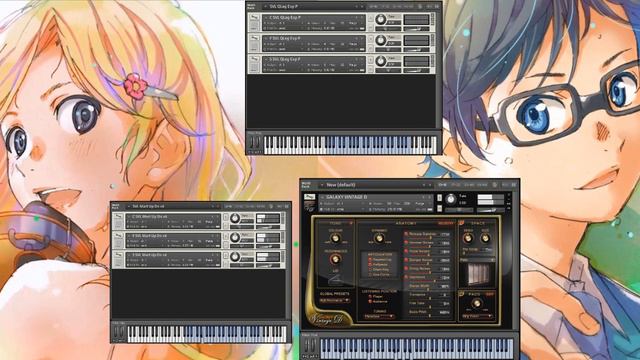
Task: Click the Pads volume knob
Action: [476, 303]
